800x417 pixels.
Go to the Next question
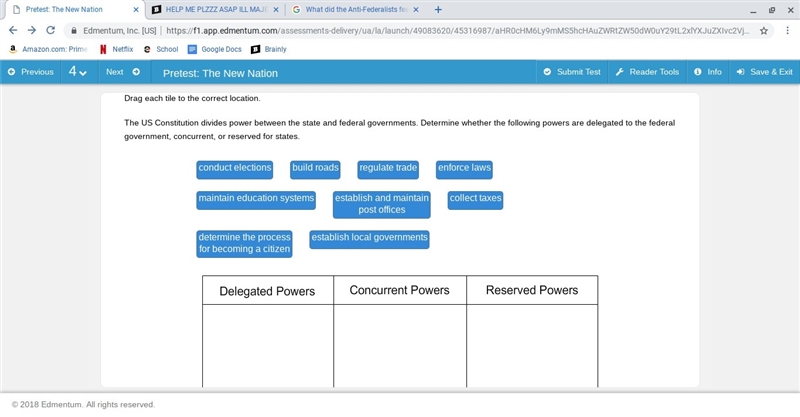pyautogui.click(x=123, y=72)
